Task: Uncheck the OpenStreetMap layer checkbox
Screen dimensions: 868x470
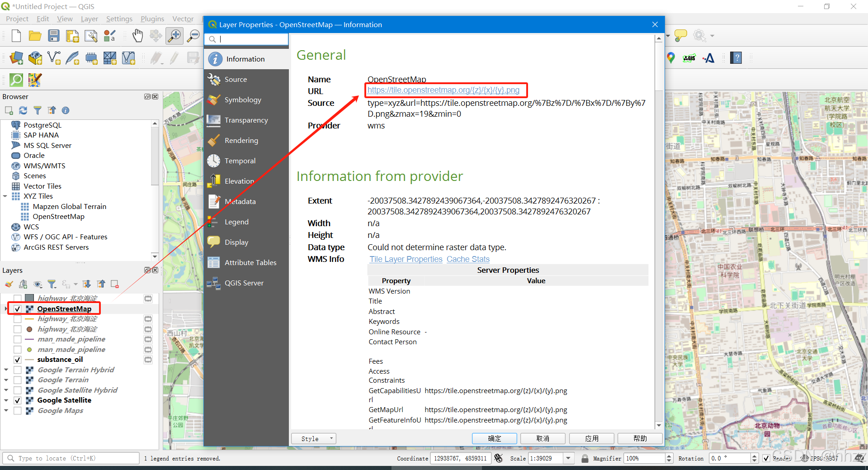Action: click(18, 309)
